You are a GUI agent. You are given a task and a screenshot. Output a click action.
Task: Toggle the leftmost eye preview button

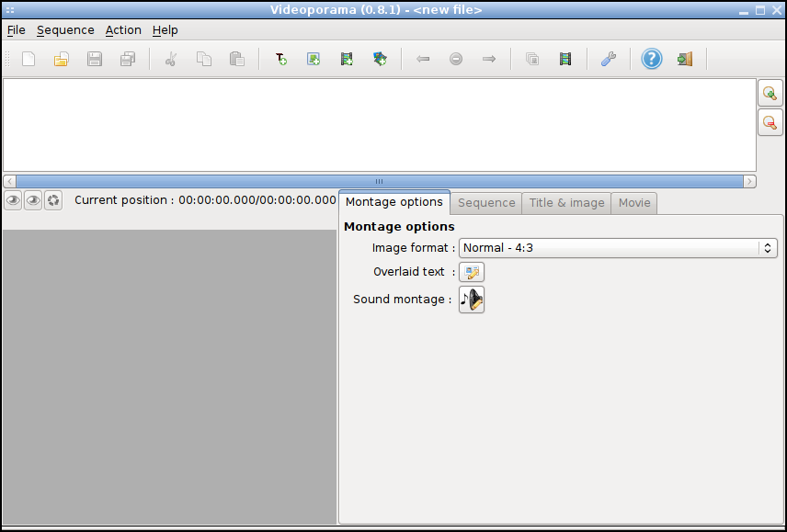(x=13, y=200)
